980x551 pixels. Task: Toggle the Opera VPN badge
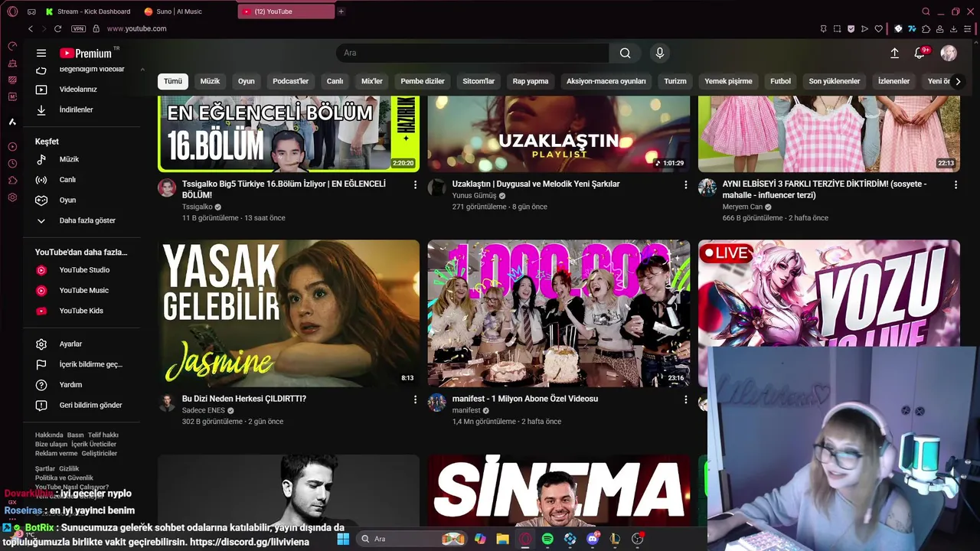[78, 28]
